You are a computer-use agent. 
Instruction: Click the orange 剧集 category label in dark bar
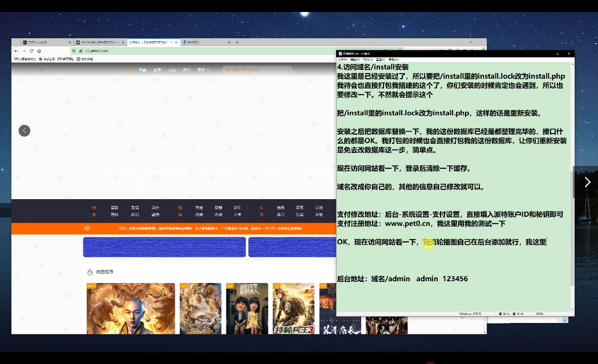[180, 211]
